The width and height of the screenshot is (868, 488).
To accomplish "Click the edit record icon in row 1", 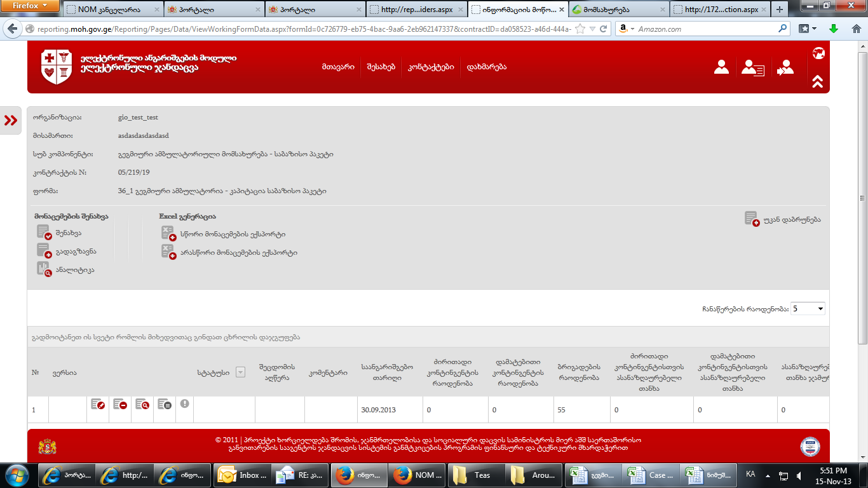I will (98, 404).
